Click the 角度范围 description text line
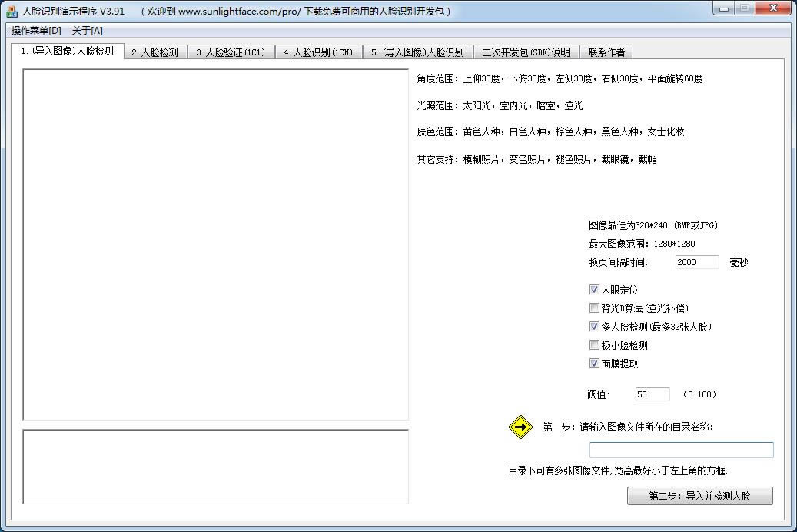 click(560, 78)
